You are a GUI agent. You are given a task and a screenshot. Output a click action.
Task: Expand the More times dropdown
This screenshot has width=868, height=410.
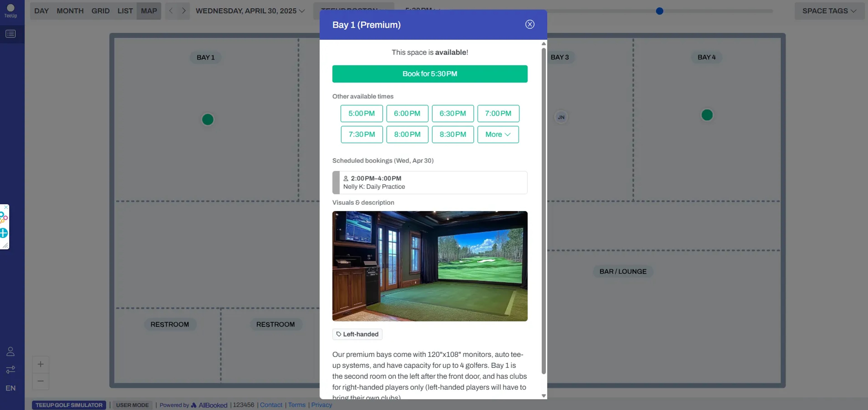498,135
